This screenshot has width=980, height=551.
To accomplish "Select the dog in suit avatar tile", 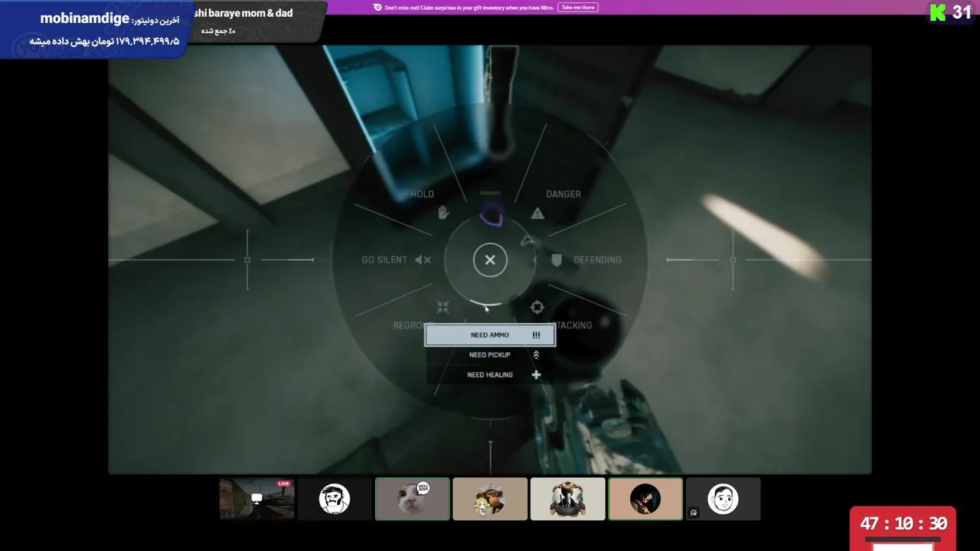I will tap(567, 499).
